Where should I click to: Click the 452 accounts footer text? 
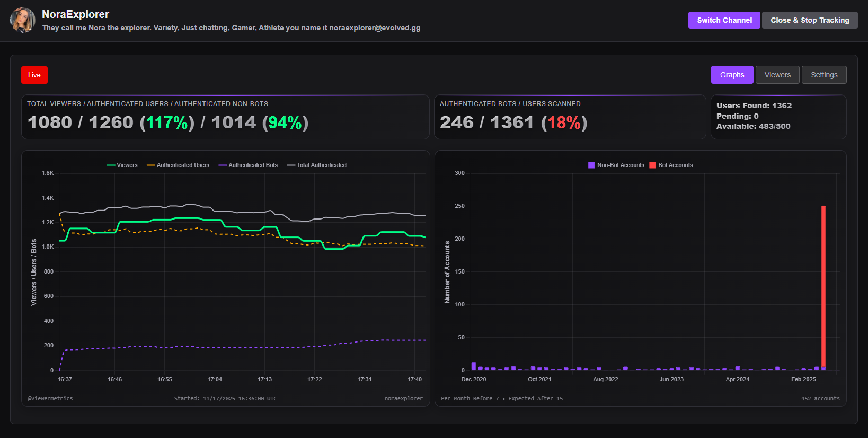click(820, 398)
